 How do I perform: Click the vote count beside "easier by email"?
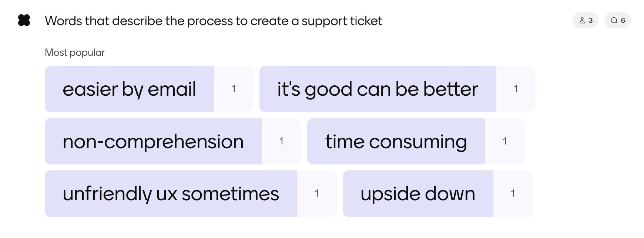coord(234,89)
